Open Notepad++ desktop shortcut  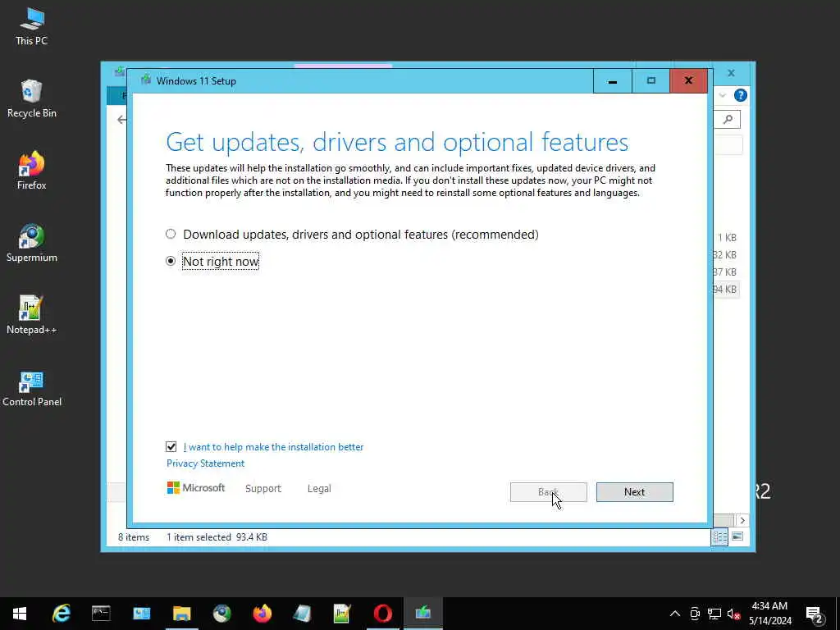click(x=32, y=315)
